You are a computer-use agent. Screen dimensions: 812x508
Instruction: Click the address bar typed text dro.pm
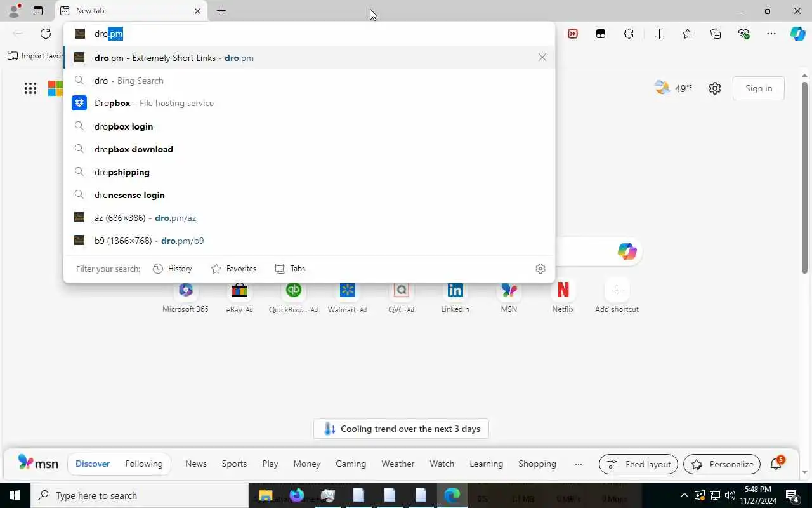(x=108, y=34)
